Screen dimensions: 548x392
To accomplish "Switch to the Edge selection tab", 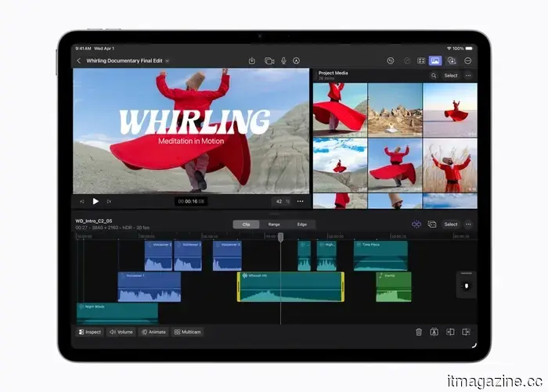I will [301, 225].
